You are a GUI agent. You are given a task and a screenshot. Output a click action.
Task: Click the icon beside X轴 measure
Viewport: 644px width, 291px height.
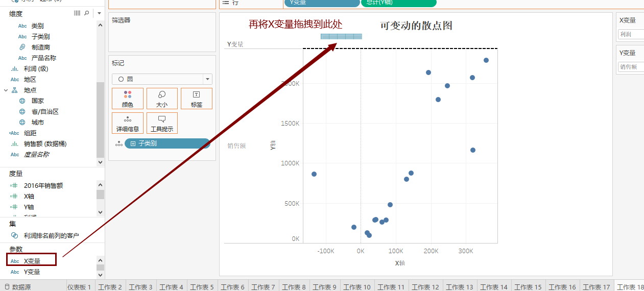[x=14, y=196]
